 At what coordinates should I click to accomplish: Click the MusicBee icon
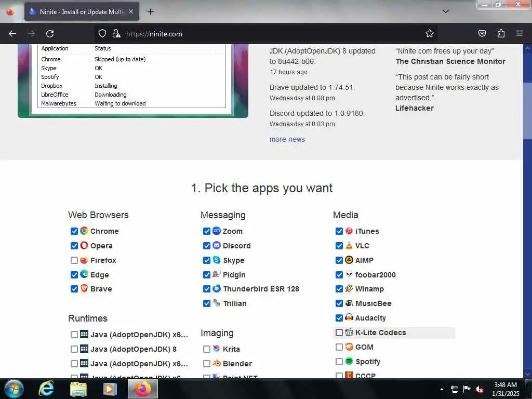(x=349, y=303)
